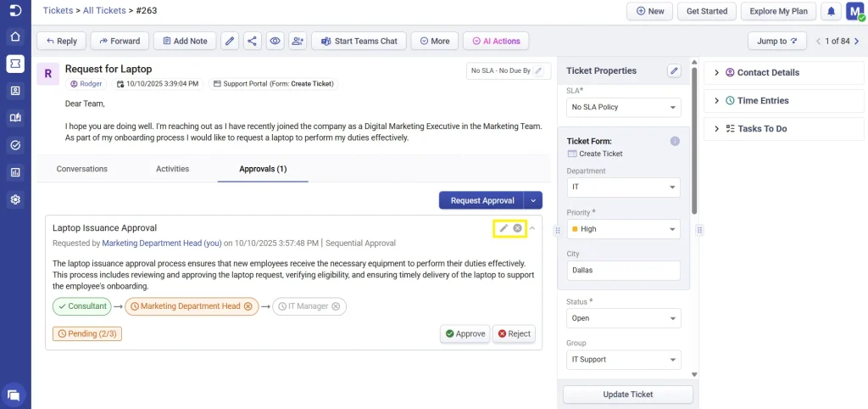868x409 pixels.
Task: Click the share icon in the toolbar
Action: [x=252, y=41]
